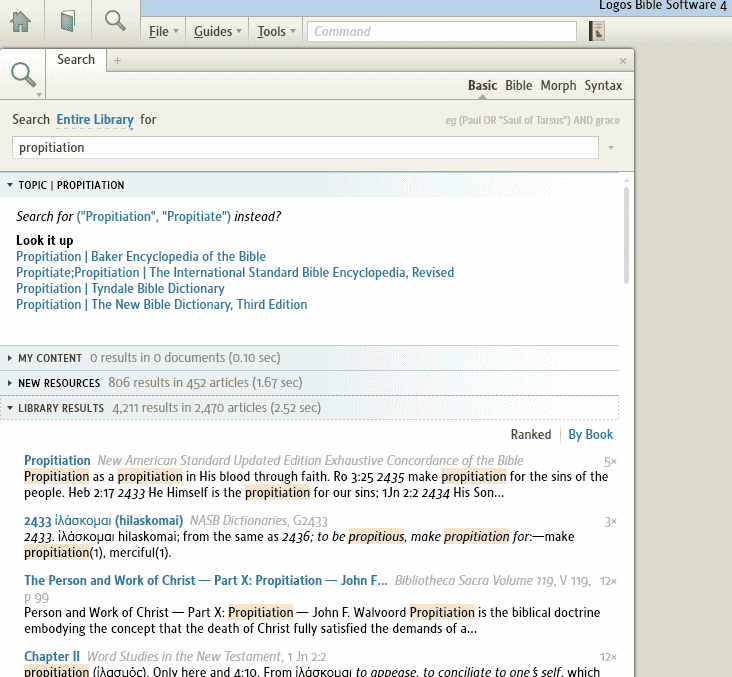
Task: Switch to Basic search type
Action: tap(482, 85)
